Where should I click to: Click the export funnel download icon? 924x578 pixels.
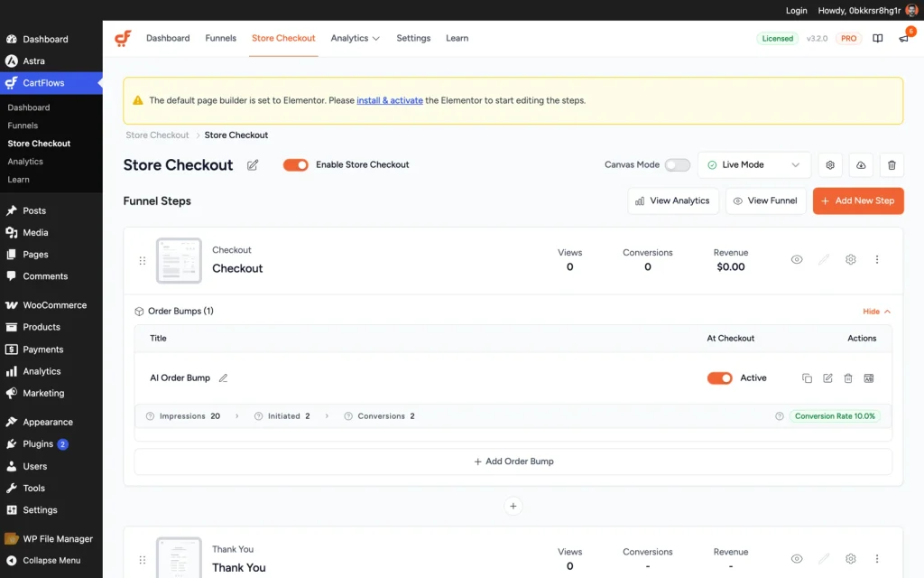pos(861,165)
